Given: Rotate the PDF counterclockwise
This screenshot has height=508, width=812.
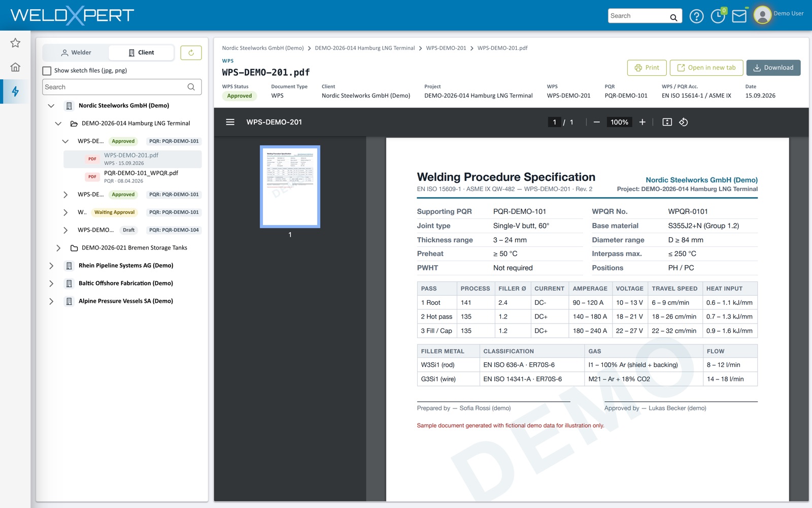Looking at the screenshot, I should click(684, 122).
